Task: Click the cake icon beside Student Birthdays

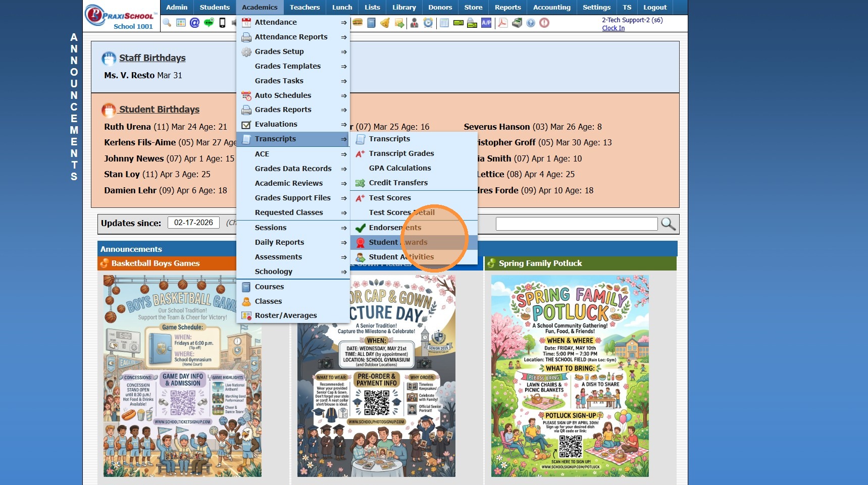Action: click(109, 110)
